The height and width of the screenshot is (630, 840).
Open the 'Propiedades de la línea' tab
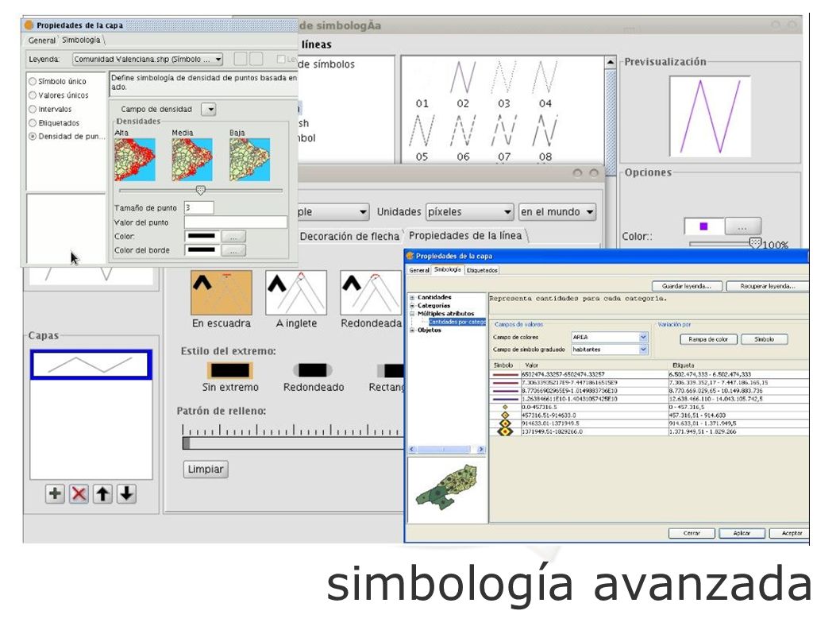(x=465, y=235)
